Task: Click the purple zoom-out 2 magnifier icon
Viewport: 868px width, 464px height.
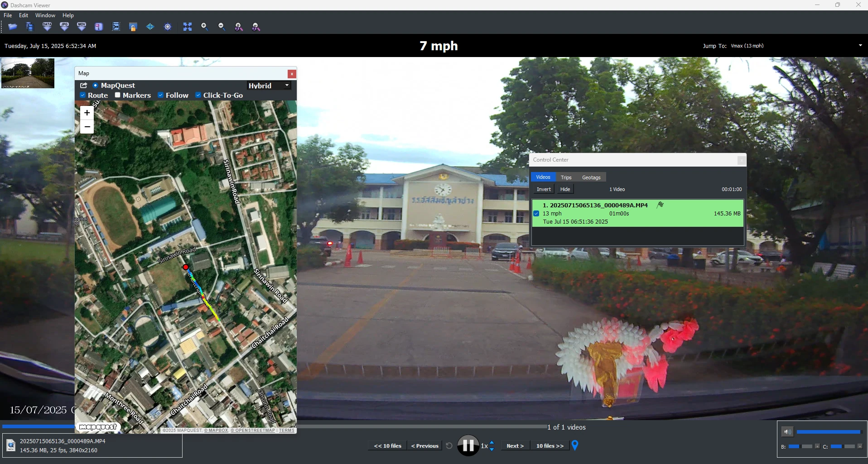Action: (x=256, y=27)
